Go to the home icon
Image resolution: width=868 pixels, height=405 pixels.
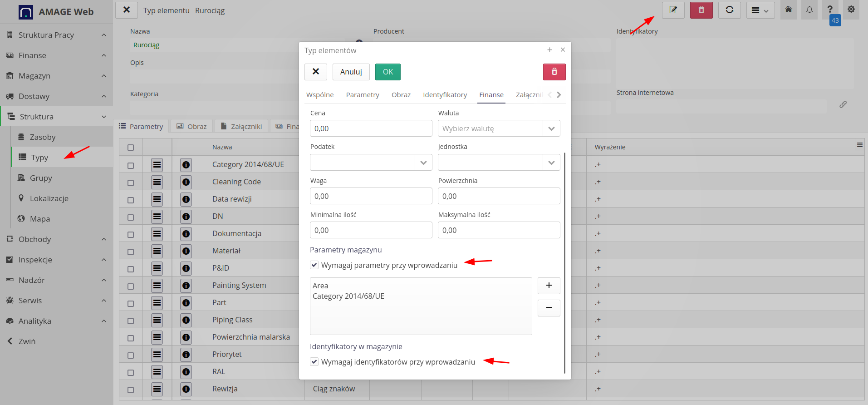point(789,10)
